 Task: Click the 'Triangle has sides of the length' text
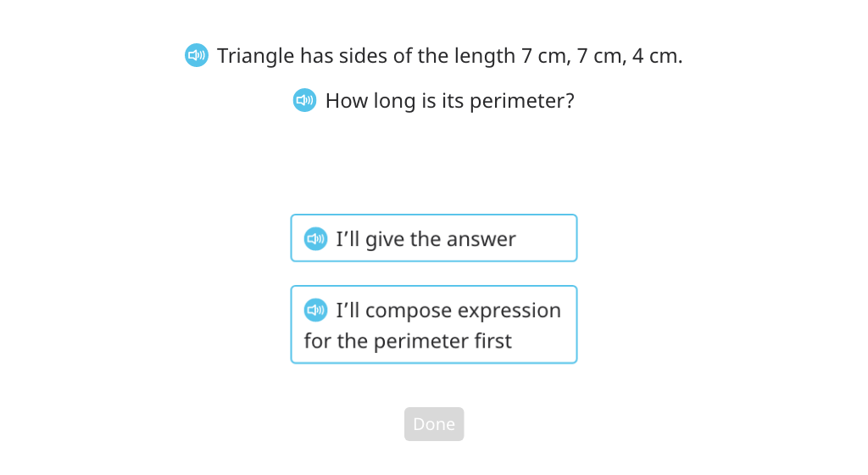tap(366, 56)
